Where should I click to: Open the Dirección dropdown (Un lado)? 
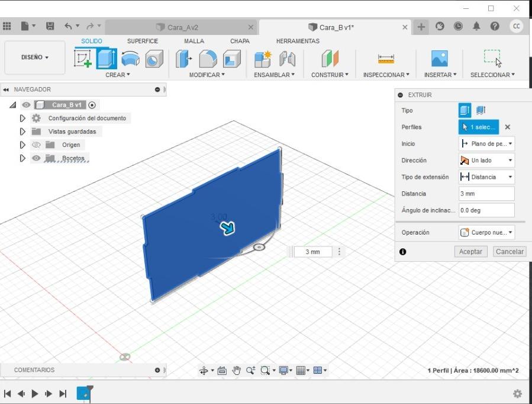[x=486, y=161]
